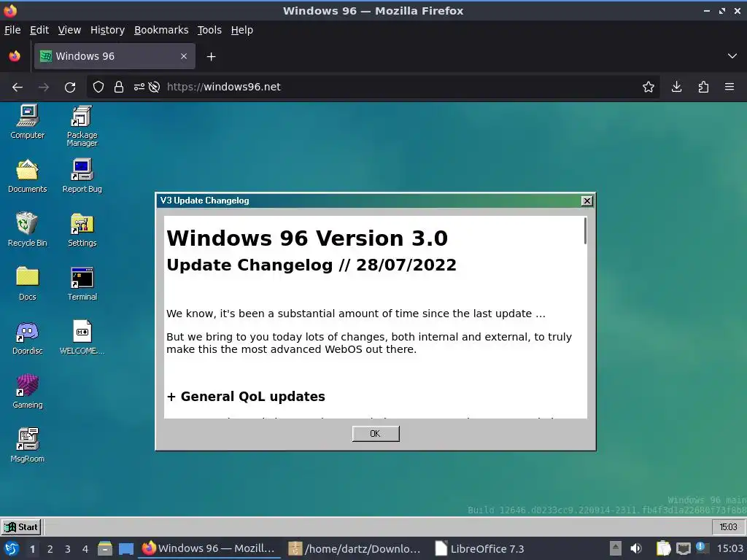Click the site security padlock icon
This screenshot has width=747, height=560.
(x=119, y=87)
